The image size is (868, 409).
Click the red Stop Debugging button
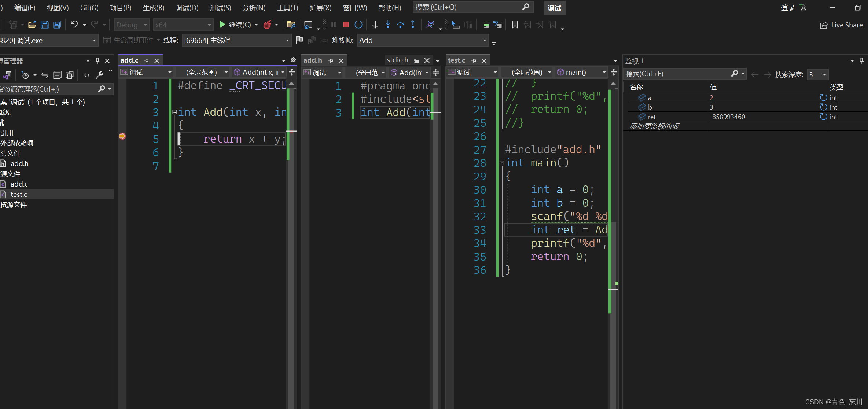(346, 25)
